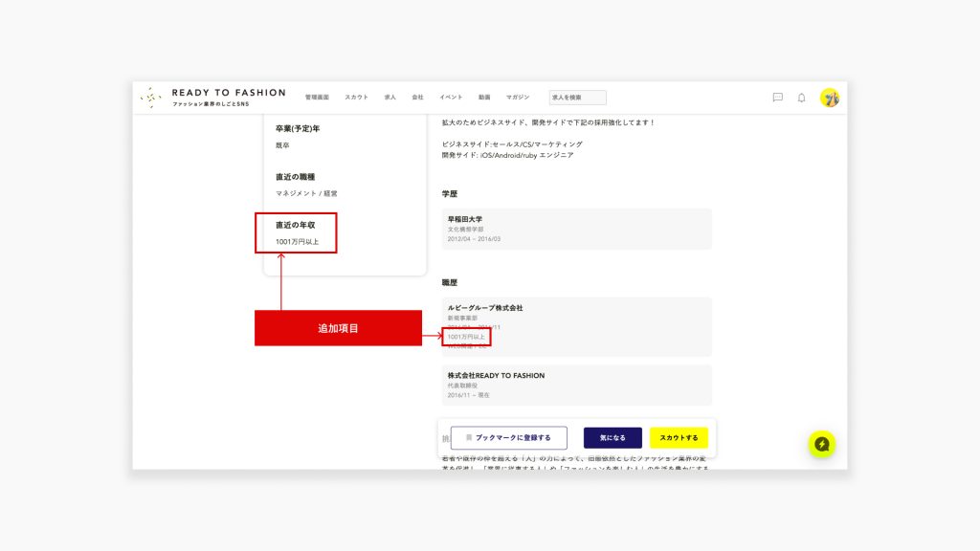Open the messages chat icon

[x=777, y=98]
